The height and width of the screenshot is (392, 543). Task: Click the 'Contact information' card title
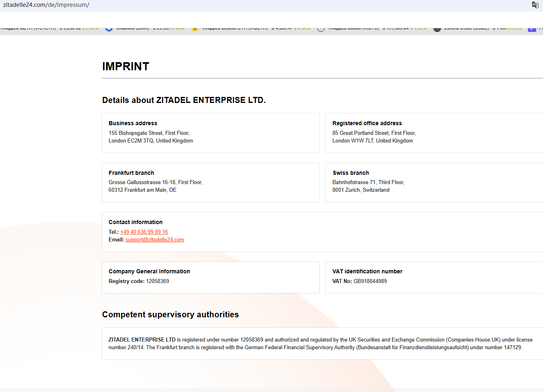[136, 222]
